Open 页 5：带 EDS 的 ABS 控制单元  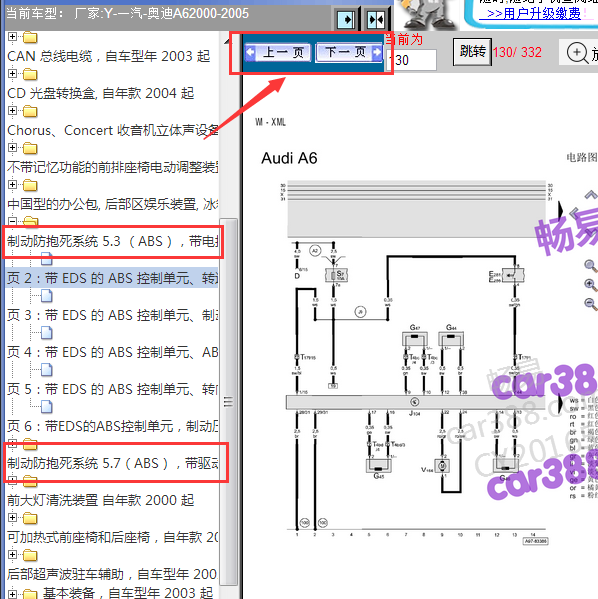pos(113,389)
